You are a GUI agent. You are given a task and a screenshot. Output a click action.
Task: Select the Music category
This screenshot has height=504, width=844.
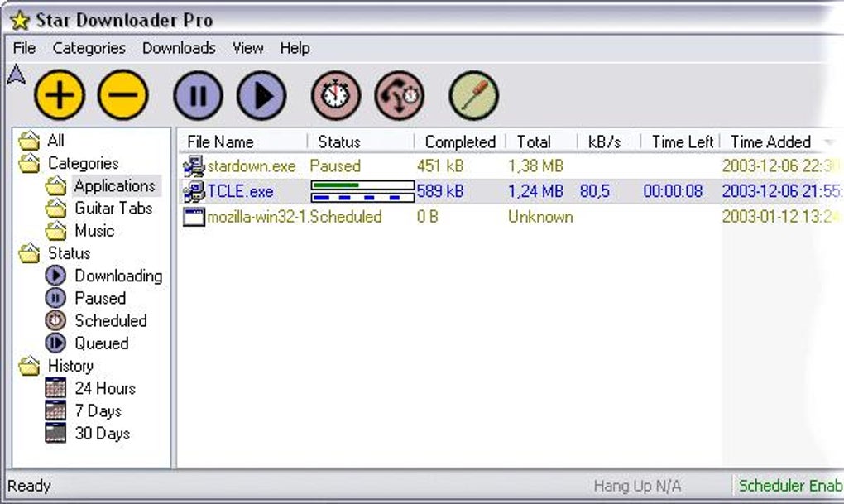[x=94, y=231]
